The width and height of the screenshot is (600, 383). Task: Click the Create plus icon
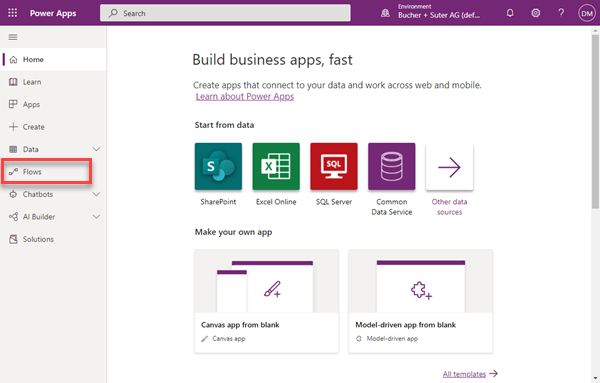pyautogui.click(x=13, y=127)
